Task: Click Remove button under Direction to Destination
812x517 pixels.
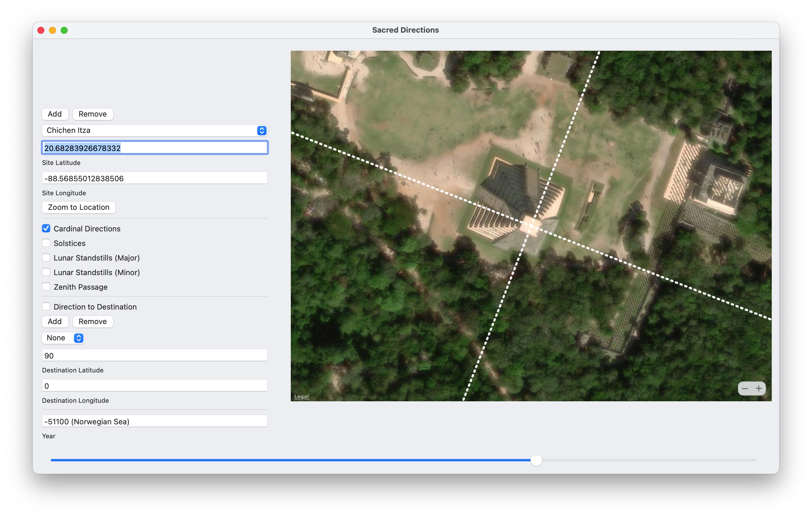Action: 92,321
